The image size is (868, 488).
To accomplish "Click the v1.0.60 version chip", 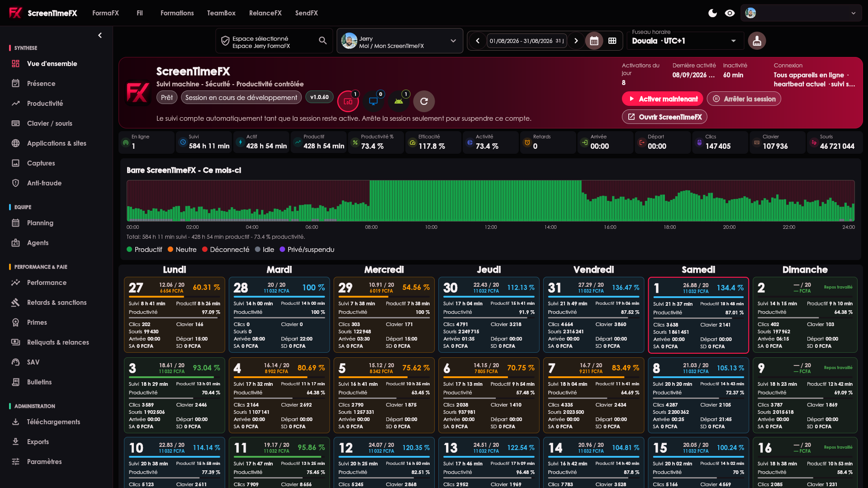I will 319,97.
